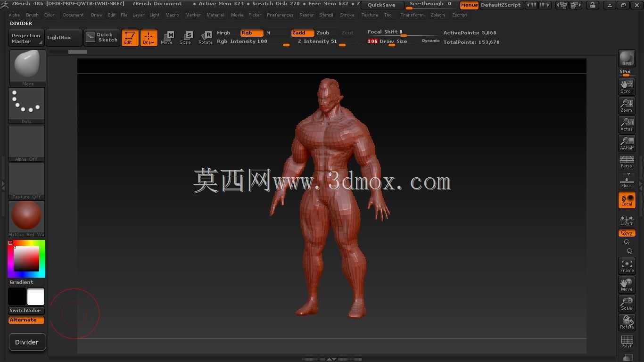Toggle the Alternate button
Image resolution: width=644 pixels, height=362 pixels.
pos(26,320)
